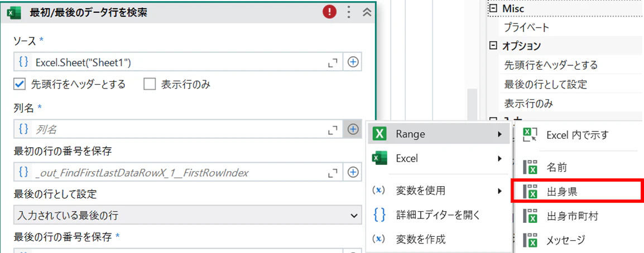Image resolution: width=644 pixels, height=253 pixels.
Task: Expand editor for ソース field
Action: [333, 62]
